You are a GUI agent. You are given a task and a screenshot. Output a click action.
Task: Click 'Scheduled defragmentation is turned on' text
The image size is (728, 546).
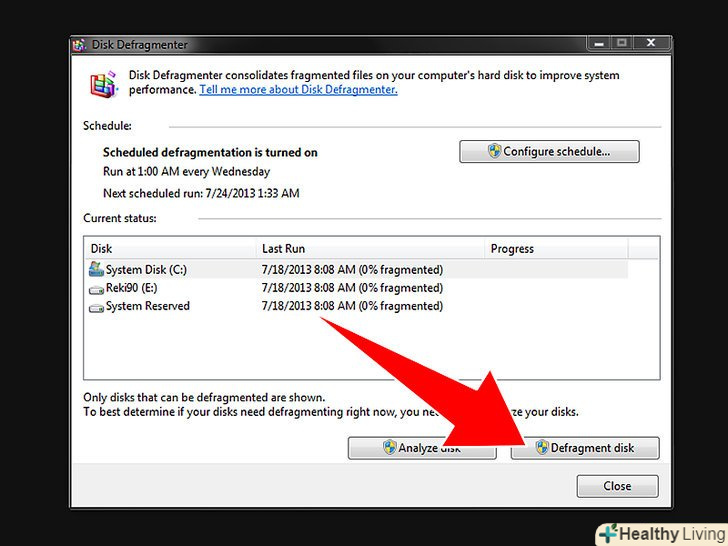210,152
